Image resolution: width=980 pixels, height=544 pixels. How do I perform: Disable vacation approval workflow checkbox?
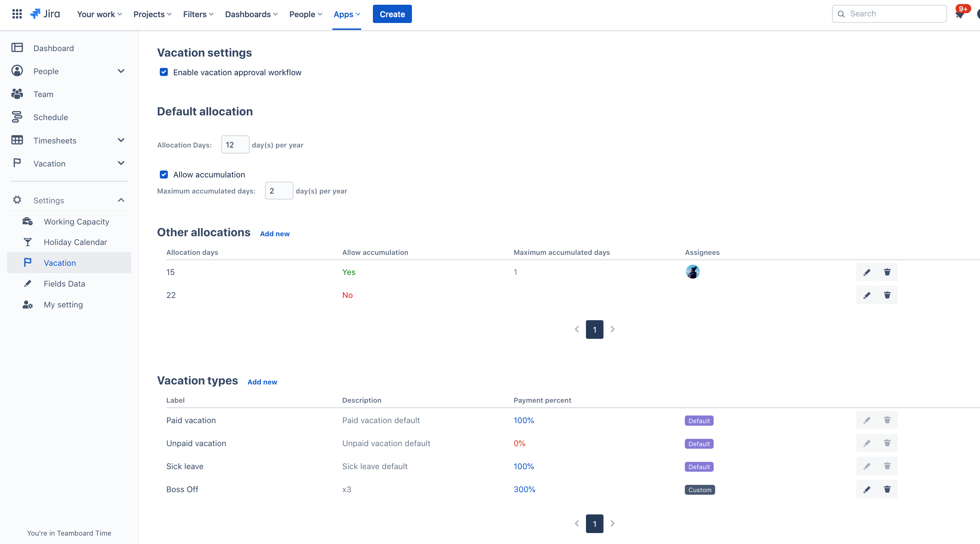pyautogui.click(x=163, y=72)
